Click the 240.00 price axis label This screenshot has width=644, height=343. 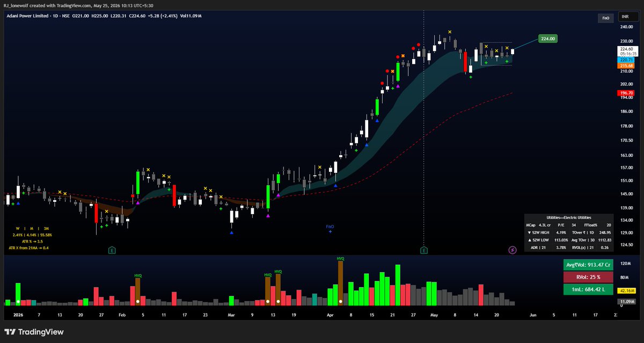[x=627, y=27]
